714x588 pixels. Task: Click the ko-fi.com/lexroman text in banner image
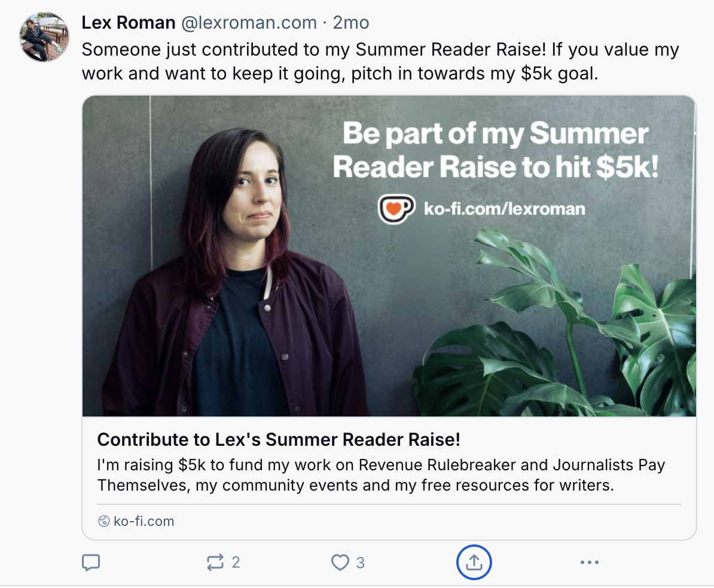tap(505, 209)
